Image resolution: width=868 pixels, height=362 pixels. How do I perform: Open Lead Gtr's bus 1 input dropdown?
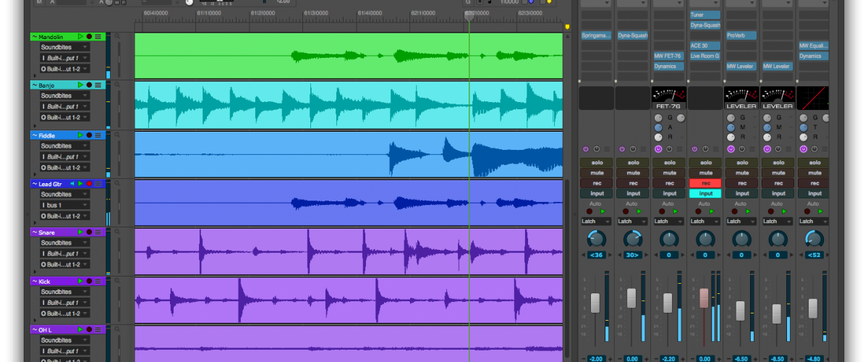click(x=64, y=206)
